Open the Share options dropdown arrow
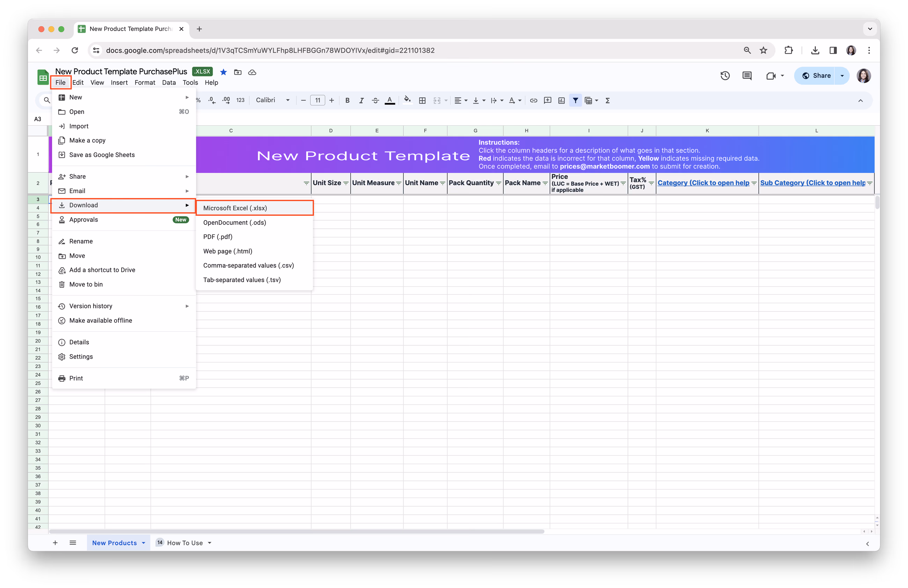 click(842, 75)
